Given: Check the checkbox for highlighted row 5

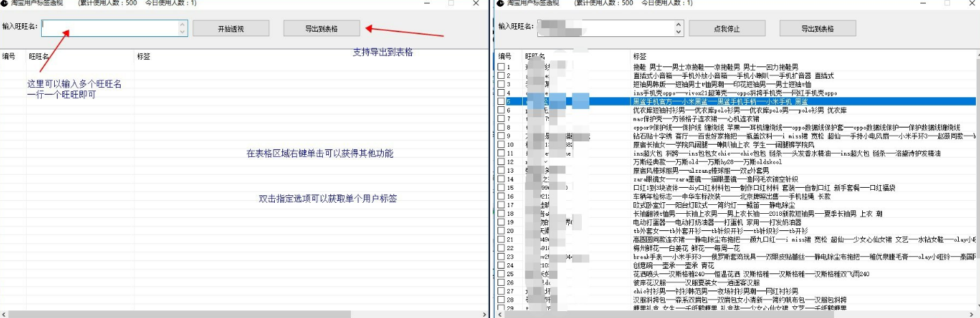Looking at the screenshot, I should (502, 101).
